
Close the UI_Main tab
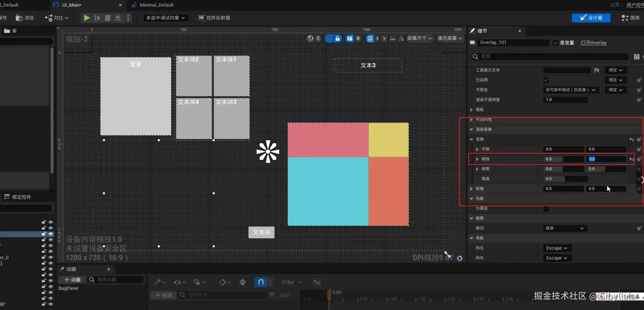click(120, 5)
